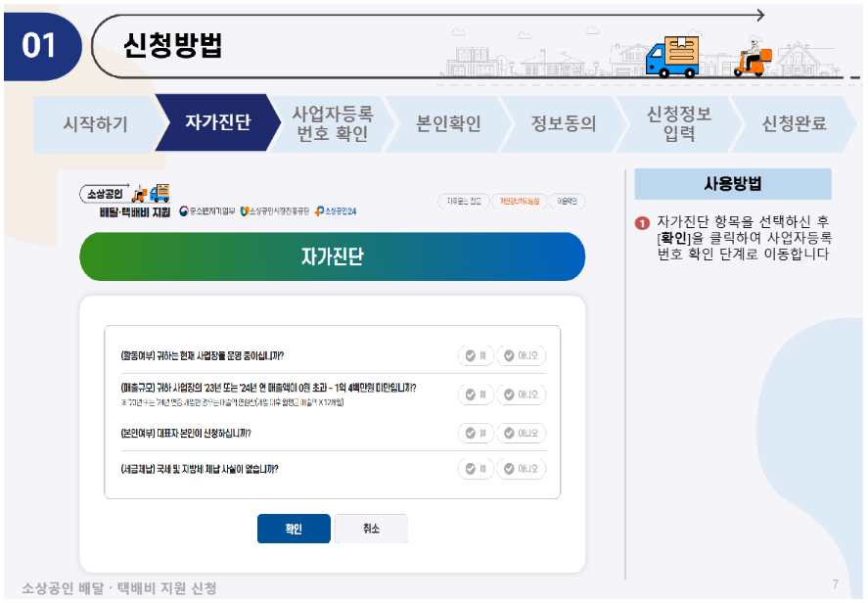Click the orange-text header pill button
868x603 pixels.
520,201
